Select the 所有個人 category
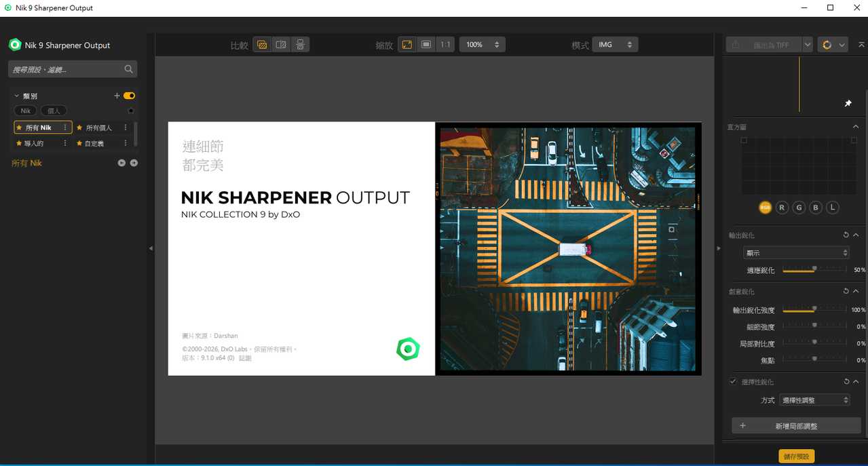This screenshot has width=868, height=466. coord(99,128)
